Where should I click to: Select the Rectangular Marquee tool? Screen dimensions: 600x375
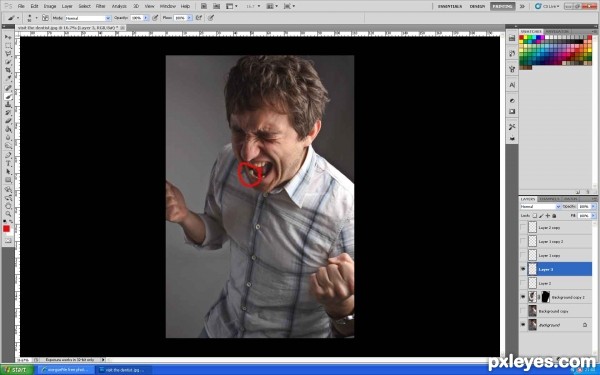tap(8, 46)
